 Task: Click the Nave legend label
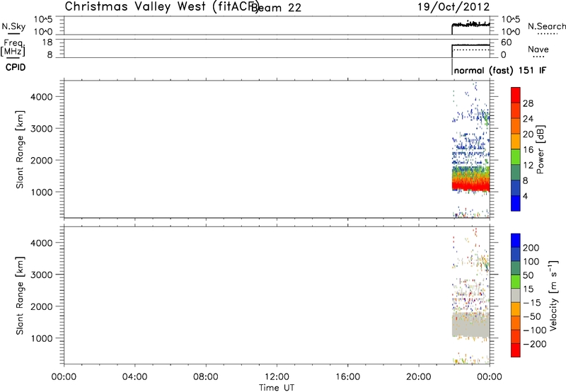coord(538,49)
